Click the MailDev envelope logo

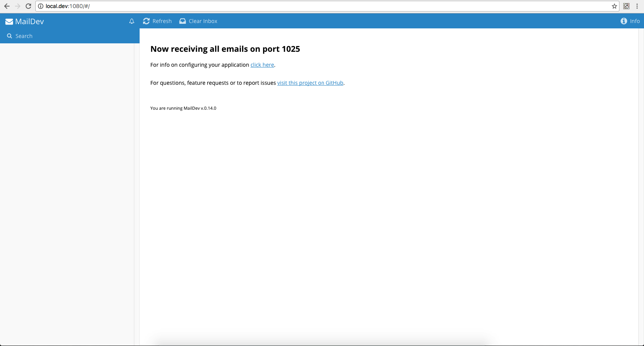(x=9, y=22)
